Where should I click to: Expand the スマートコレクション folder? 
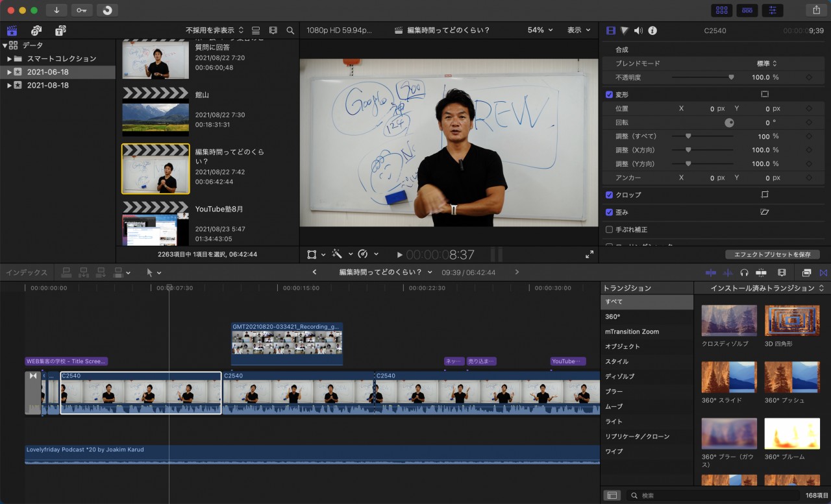(10, 59)
